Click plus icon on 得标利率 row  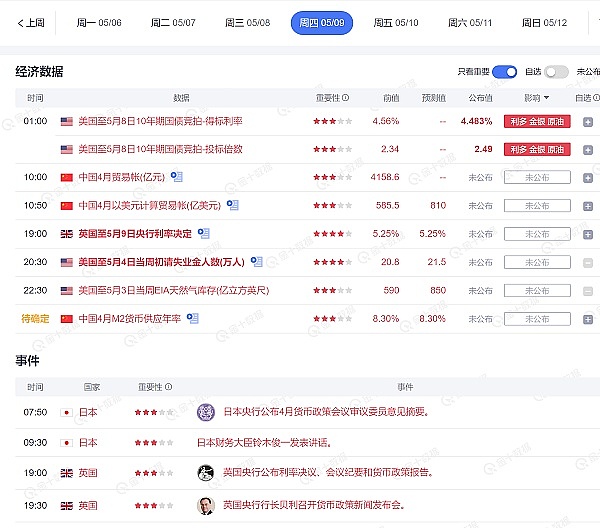click(587, 121)
